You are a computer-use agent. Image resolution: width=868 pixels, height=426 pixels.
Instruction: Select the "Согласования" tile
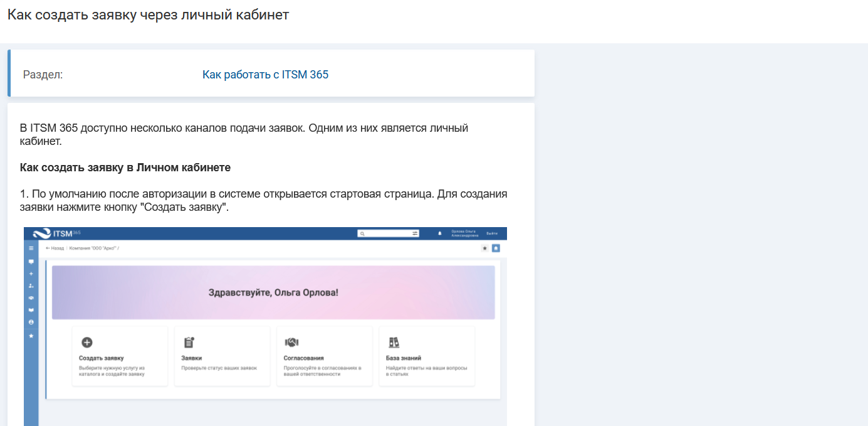[x=324, y=356]
